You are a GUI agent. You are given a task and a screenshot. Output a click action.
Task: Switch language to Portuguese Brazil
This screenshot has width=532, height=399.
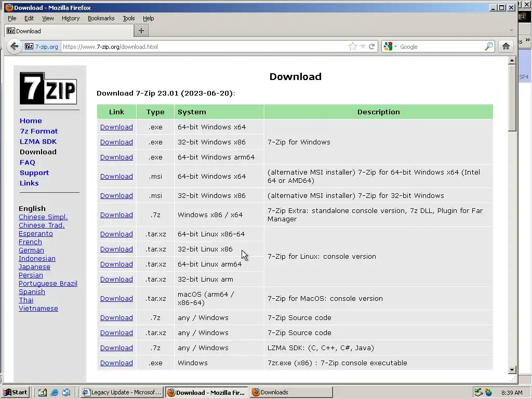(48, 284)
